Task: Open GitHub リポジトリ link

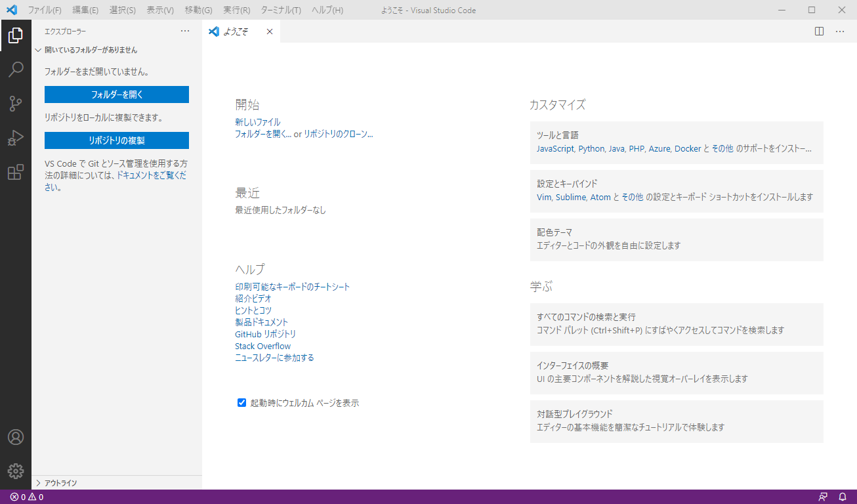Action: [265, 334]
